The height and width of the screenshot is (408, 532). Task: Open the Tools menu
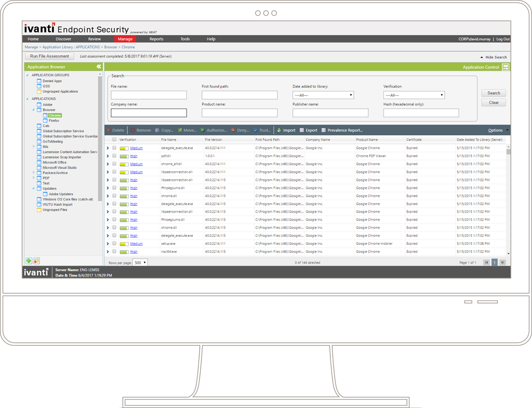185,39
